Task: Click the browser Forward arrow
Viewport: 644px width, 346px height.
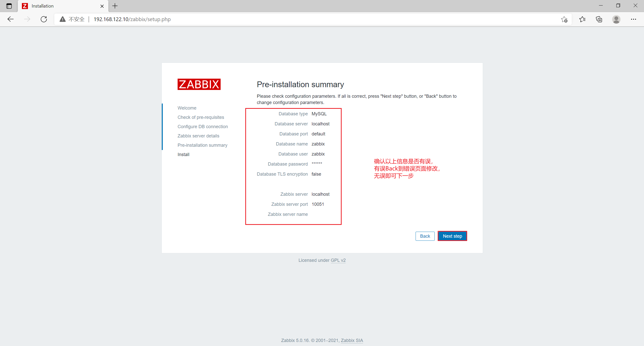Action: (x=27, y=19)
